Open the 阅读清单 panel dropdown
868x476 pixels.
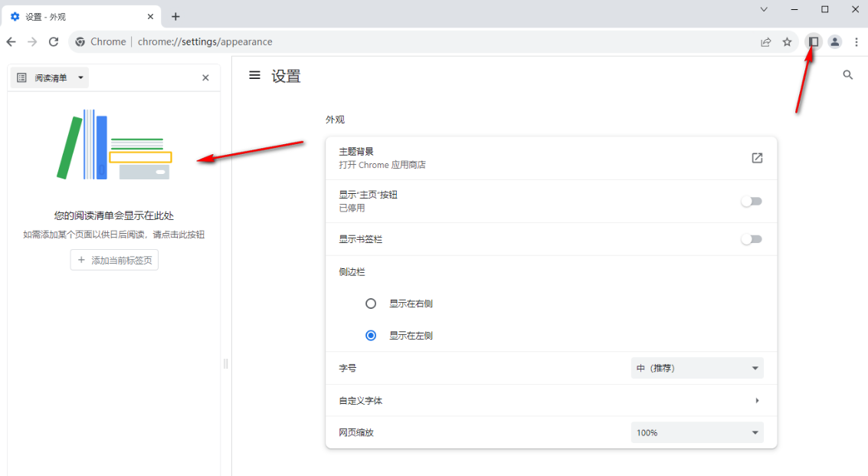(x=50, y=77)
